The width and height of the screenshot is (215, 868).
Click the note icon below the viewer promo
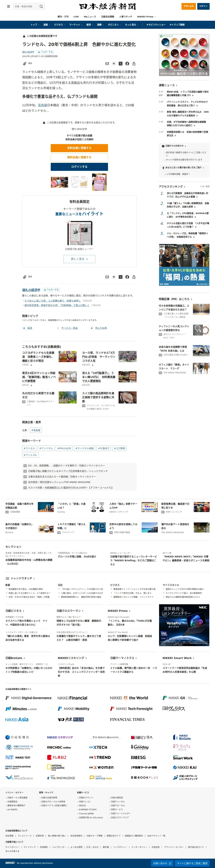tap(114, 277)
